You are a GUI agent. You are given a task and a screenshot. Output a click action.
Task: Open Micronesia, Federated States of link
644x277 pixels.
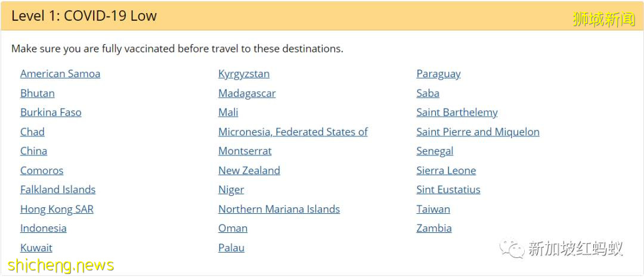[x=293, y=132]
